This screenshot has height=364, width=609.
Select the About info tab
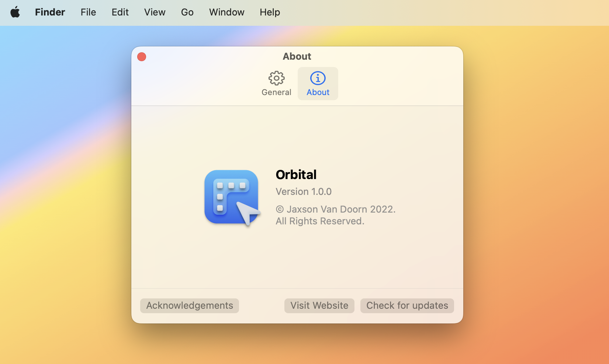tap(318, 84)
